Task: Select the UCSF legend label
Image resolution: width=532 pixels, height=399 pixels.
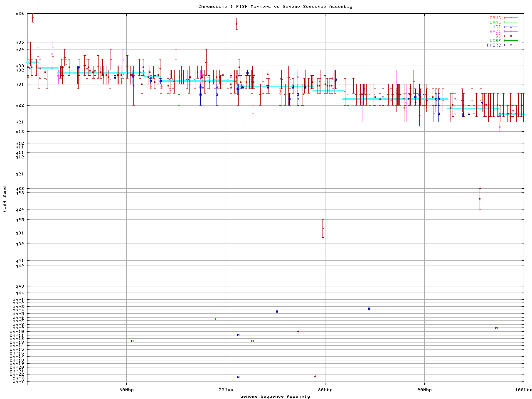Action: point(495,40)
